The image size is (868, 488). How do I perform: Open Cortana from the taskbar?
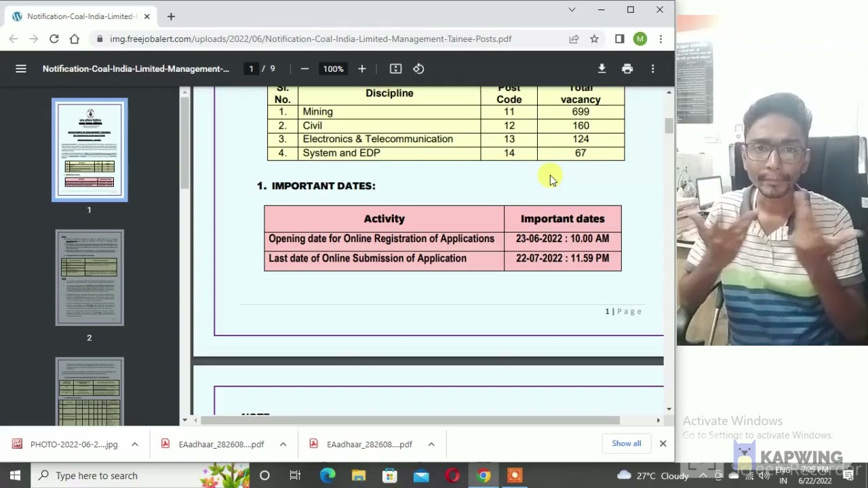coord(264,475)
